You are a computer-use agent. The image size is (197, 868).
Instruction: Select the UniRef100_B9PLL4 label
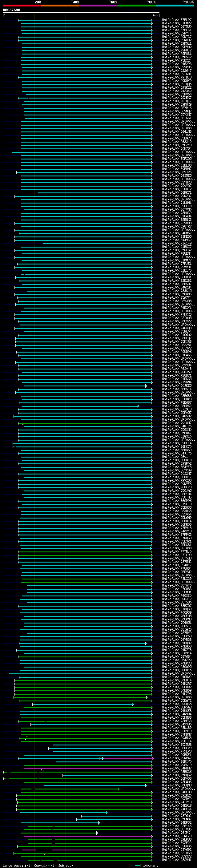coord(177,443)
